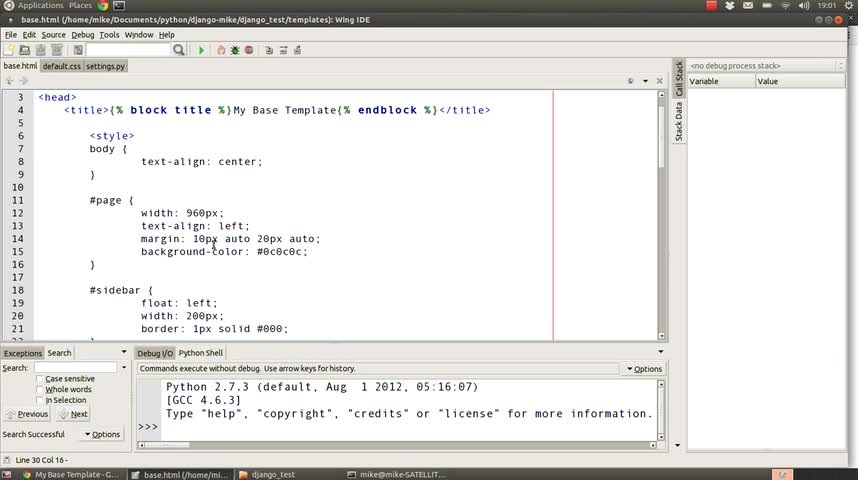
Task: Open the no debug process stack dropdown
Action: [x=767, y=66]
